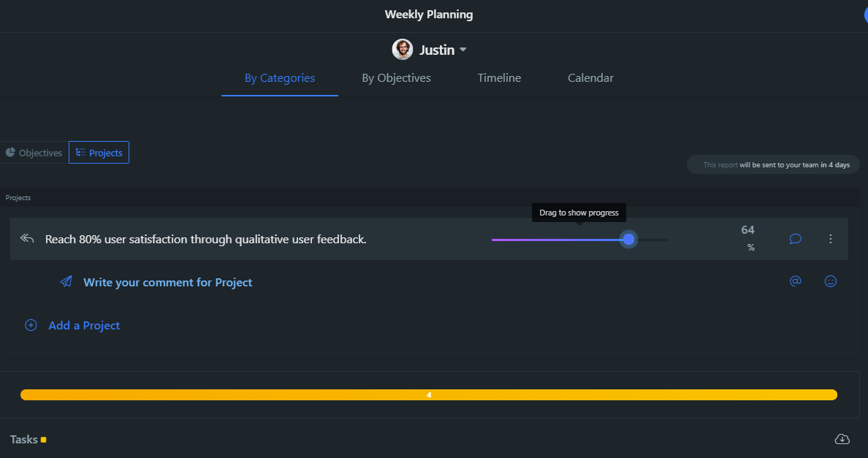Click Write your comment for Project
The height and width of the screenshot is (458, 868).
tap(167, 281)
